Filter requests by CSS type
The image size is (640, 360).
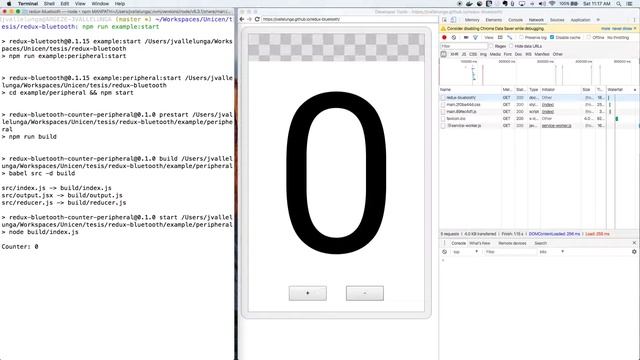tap(473, 54)
